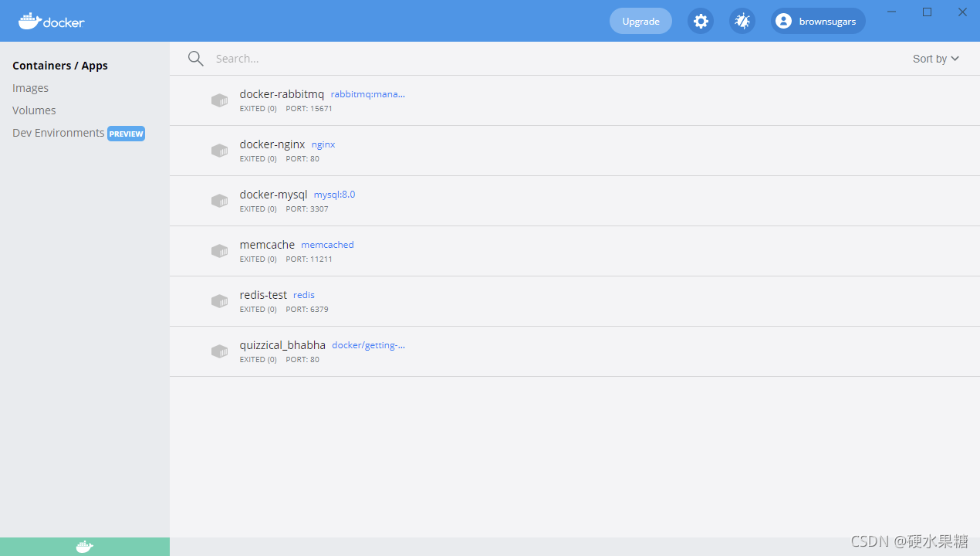The image size is (980, 556).
Task: Click PORT: 6379 text
Action: pos(307,310)
